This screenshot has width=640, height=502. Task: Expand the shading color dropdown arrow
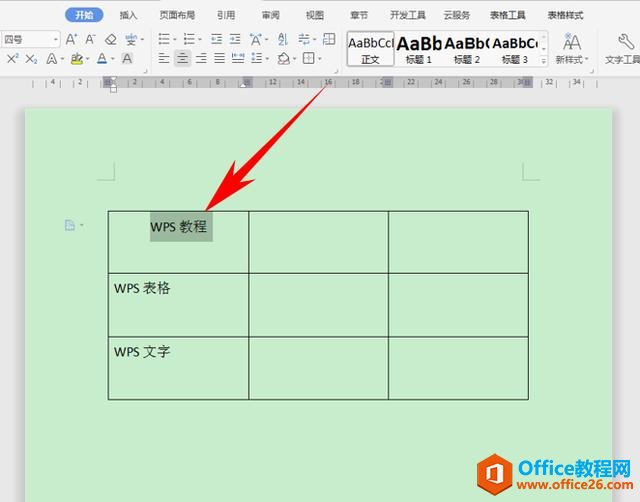point(294,59)
